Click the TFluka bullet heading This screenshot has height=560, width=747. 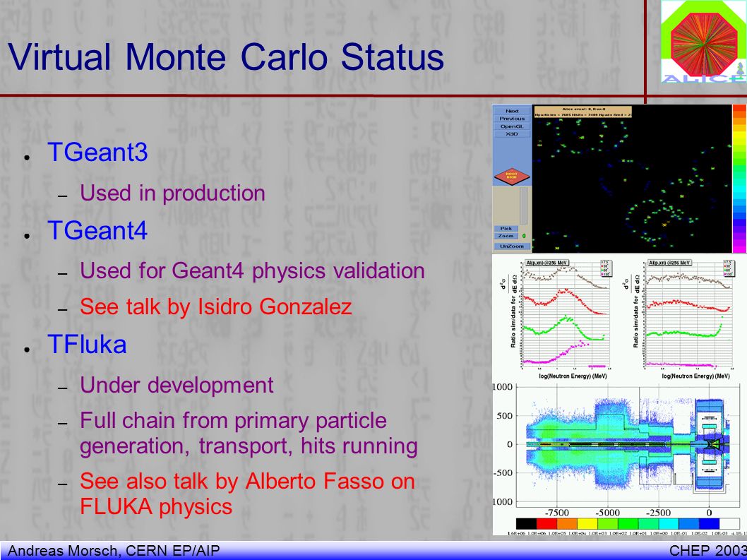(87, 344)
